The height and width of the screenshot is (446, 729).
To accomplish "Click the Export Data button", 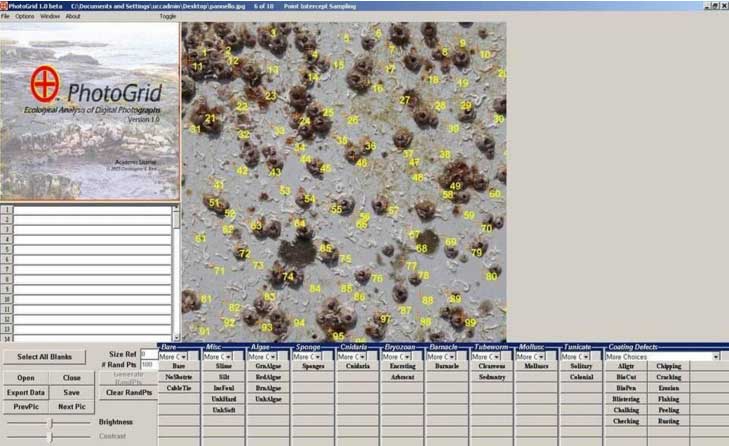I will [x=26, y=393].
